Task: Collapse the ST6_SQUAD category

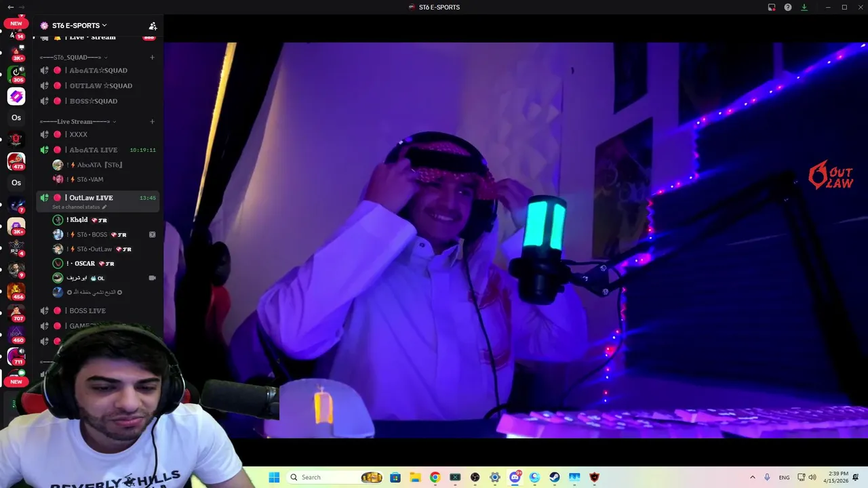Action: pyautogui.click(x=73, y=58)
